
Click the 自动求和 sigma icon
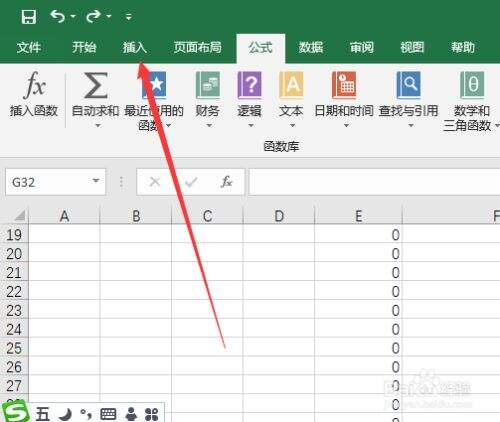coord(95,85)
